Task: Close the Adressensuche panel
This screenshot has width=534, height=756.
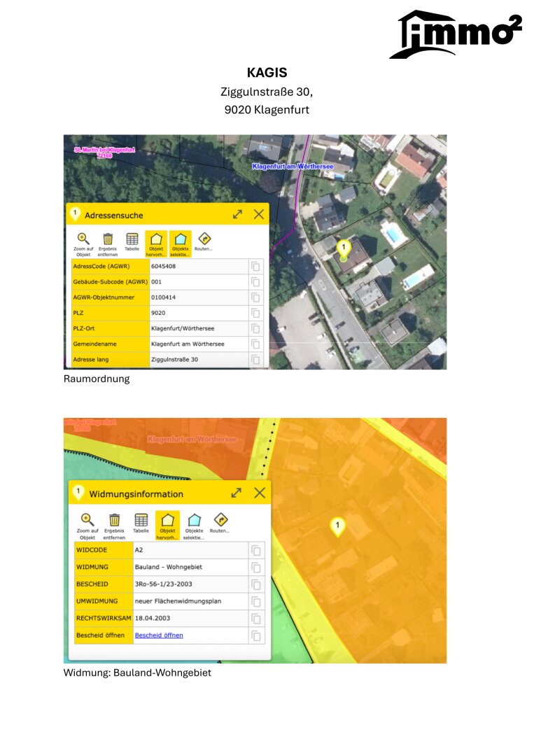Action: coord(258,214)
